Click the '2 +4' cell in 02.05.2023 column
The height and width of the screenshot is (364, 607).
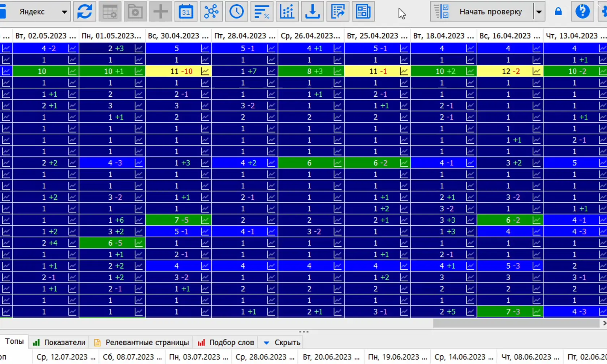[x=46, y=243]
